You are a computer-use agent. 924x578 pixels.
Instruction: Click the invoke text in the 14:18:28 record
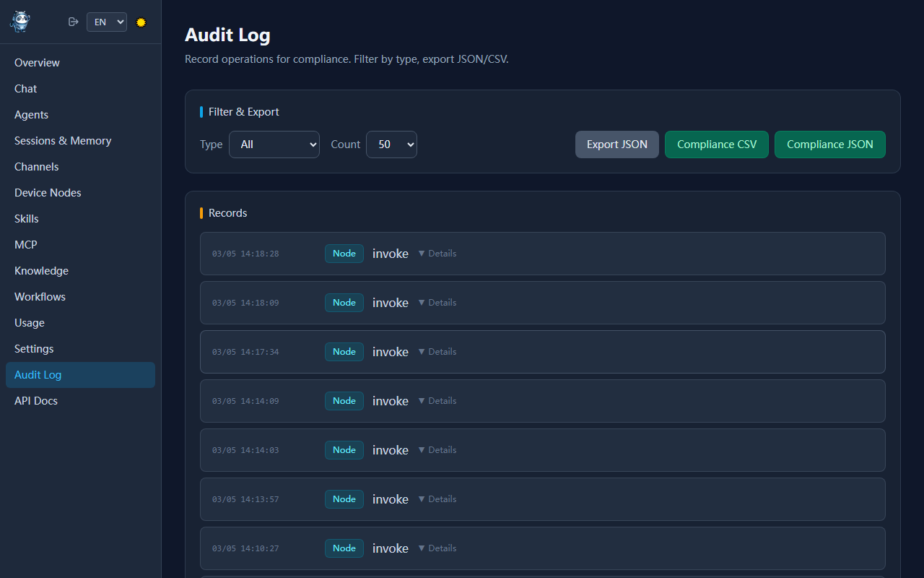tap(391, 254)
